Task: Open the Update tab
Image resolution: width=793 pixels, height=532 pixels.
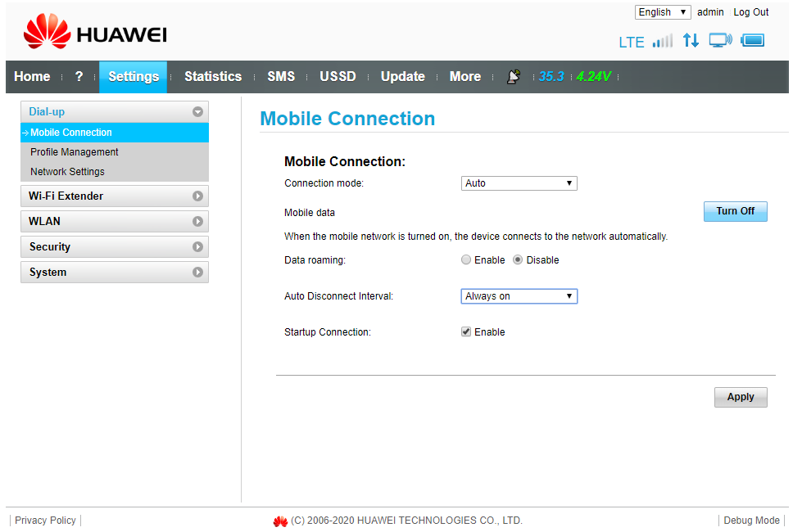Action: (x=402, y=76)
